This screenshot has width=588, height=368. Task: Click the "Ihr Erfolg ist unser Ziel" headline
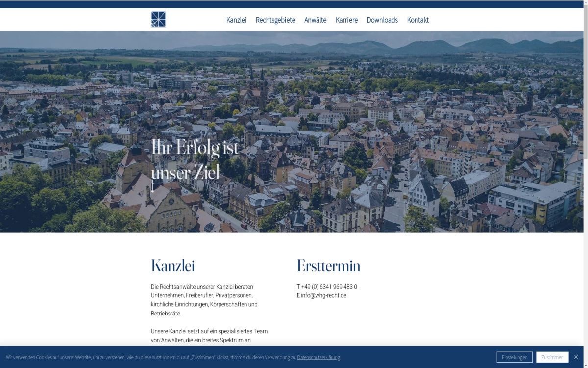tap(195, 159)
